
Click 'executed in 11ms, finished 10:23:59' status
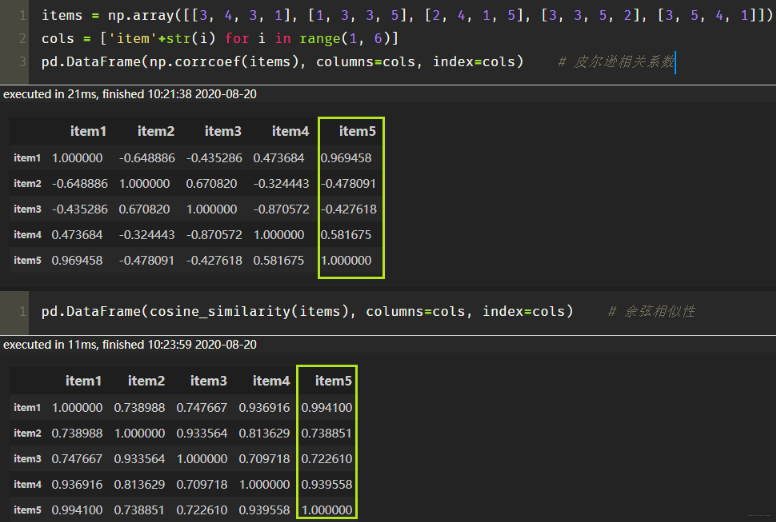pos(130,344)
